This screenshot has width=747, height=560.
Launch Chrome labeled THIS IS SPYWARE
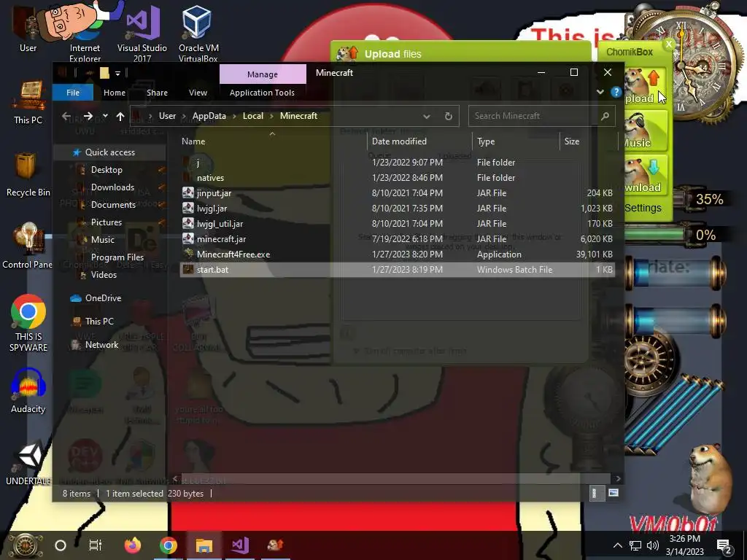point(28,323)
